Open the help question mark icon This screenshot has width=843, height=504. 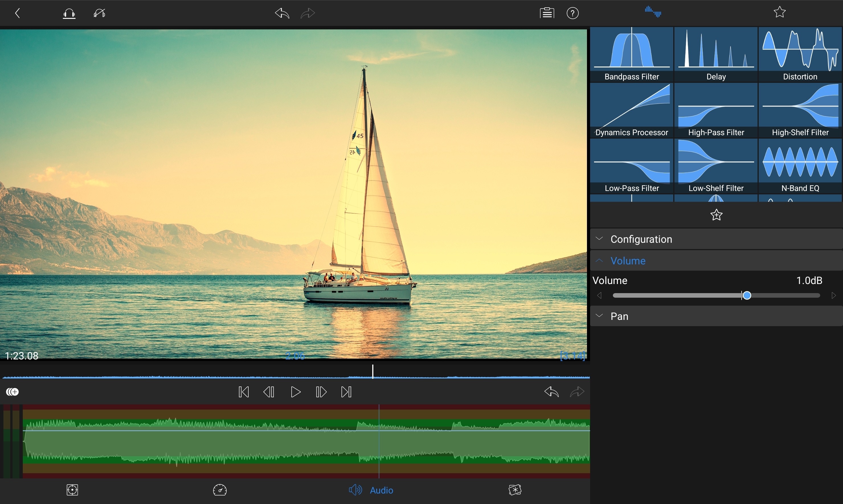point(572,13)
